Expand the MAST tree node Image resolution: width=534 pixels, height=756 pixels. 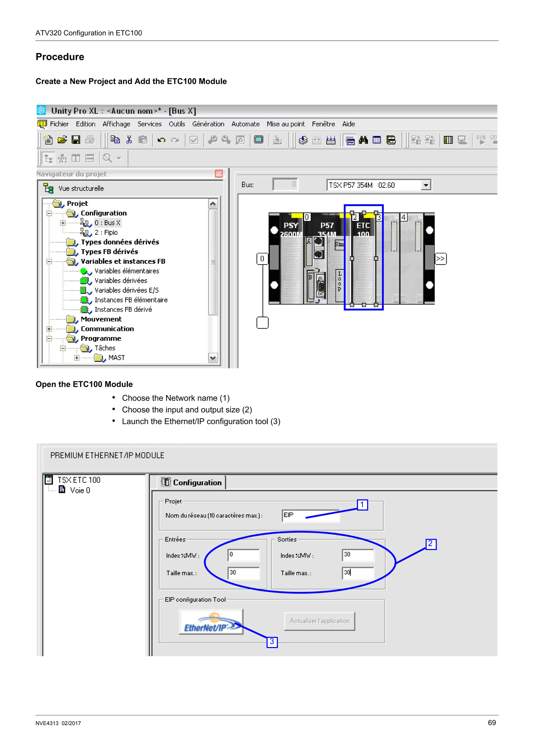(77, 358)
